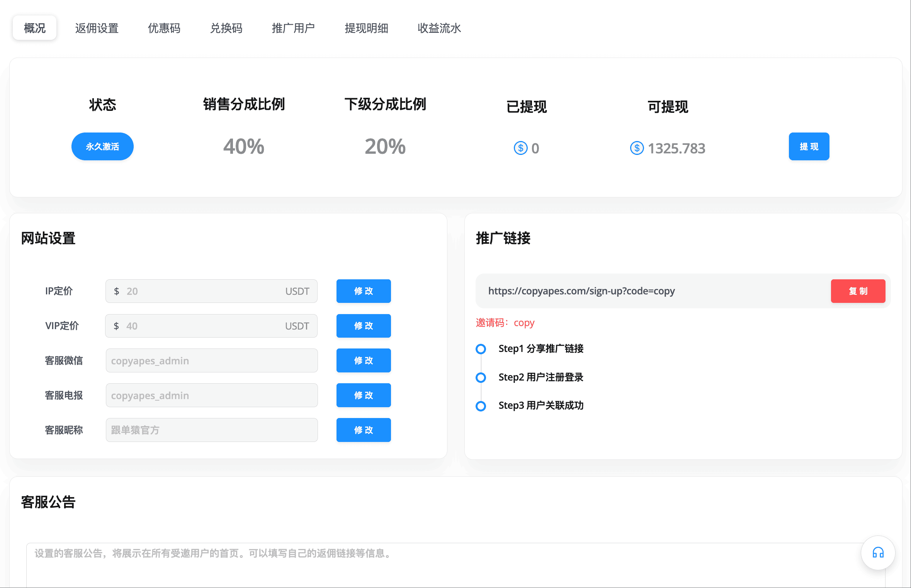Click the VIP定价 price input field
This screenshot has height=588, width=911.
coord(205,326)
